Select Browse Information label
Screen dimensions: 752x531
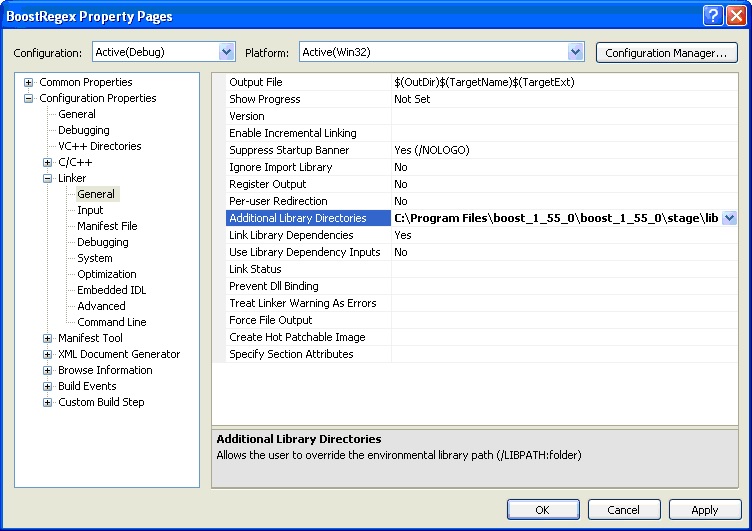click(x=105, y=370)
